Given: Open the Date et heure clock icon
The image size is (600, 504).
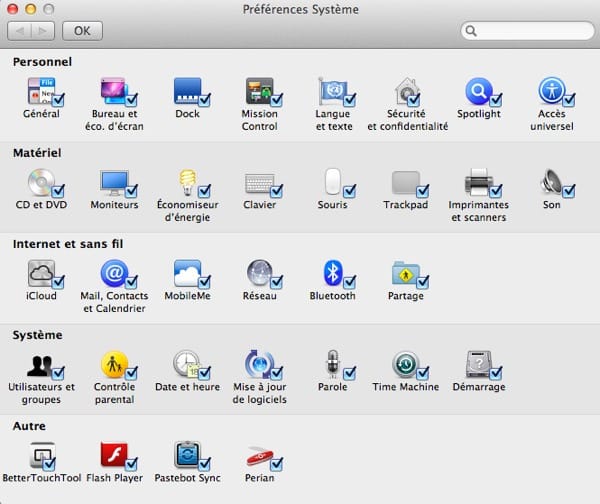Looking at the screenshot, I should tap(187, 364).
